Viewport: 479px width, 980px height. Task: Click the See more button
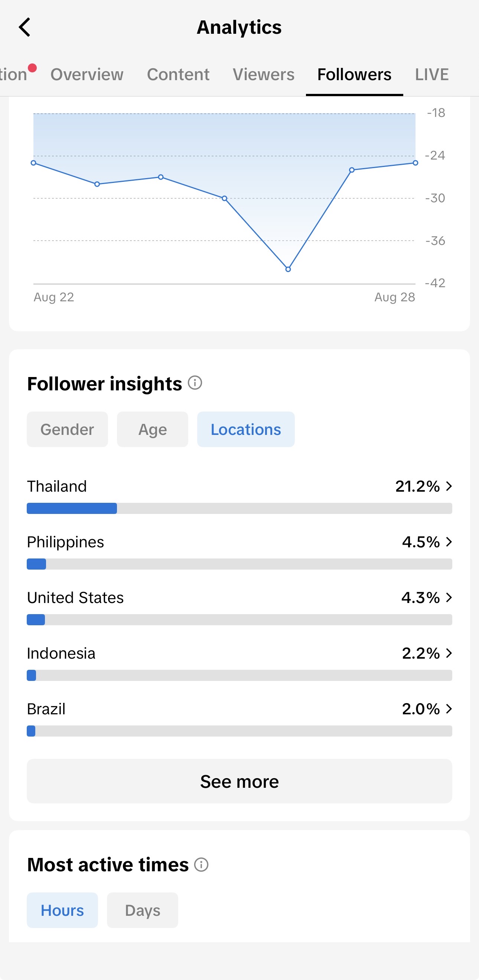(239, 781)
